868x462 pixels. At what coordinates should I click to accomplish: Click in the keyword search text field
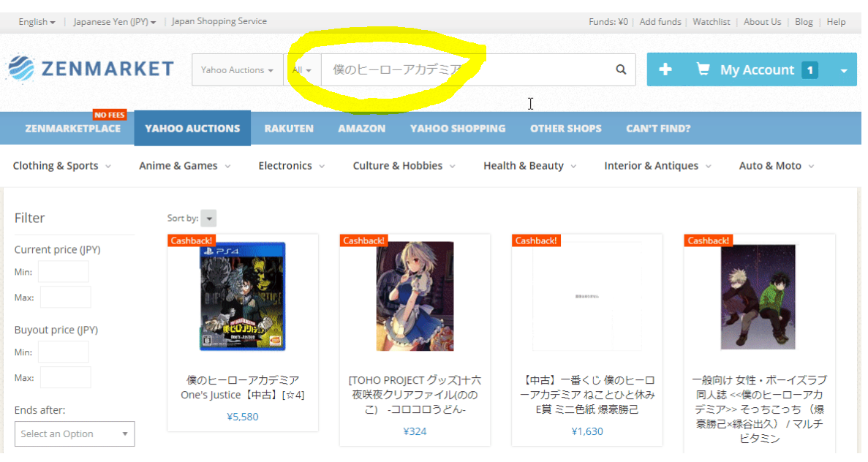coord(468,70)
